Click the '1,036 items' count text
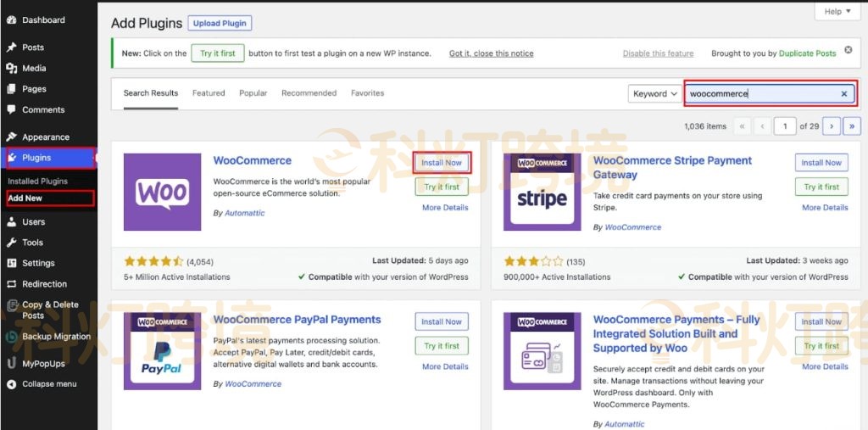Screen dimensions: 868x430 [x=705, y=126]
